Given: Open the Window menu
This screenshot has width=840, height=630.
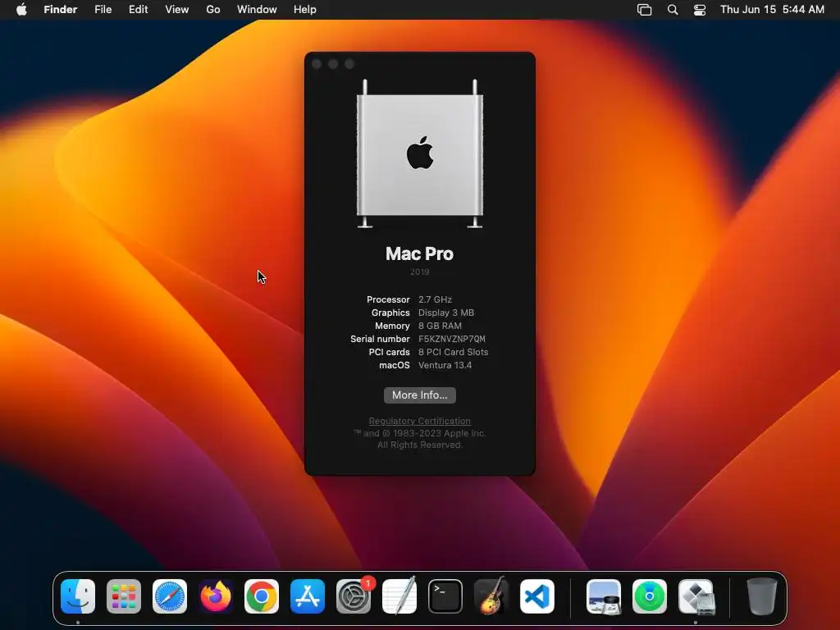Looking at the screenshot, I should pos(257,10).
